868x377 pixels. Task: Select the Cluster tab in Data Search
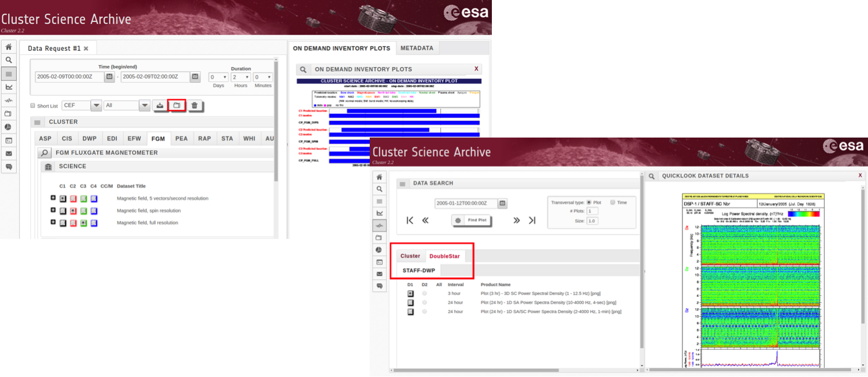click(410, 256)
